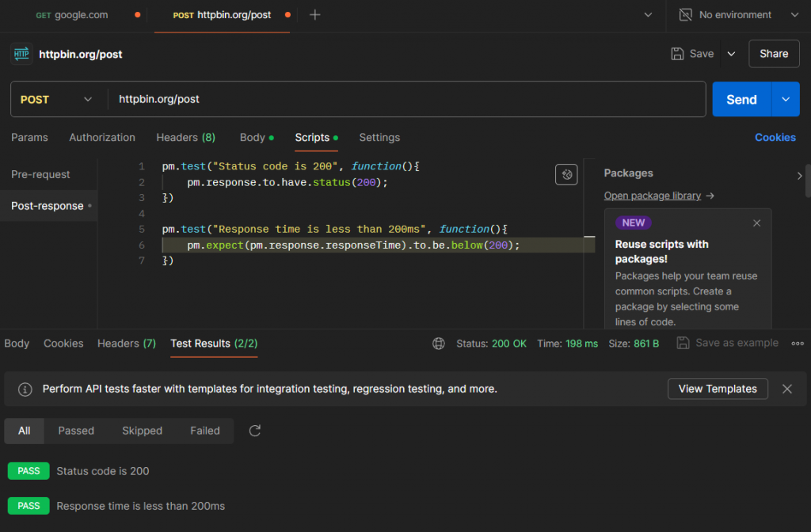The image size is (811, 532).
Task: Click the HTTP request type icon
Action: (21, 54)
